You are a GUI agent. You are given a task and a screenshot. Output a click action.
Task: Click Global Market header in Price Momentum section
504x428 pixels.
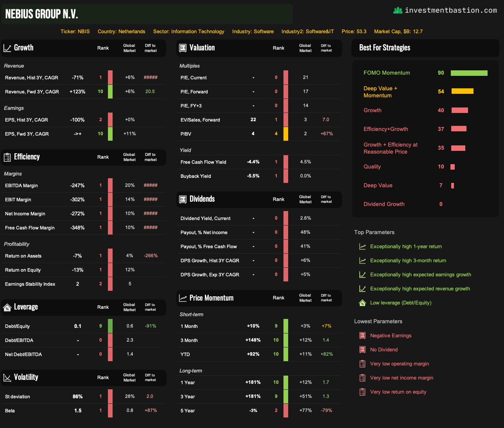tap(305, 298)
